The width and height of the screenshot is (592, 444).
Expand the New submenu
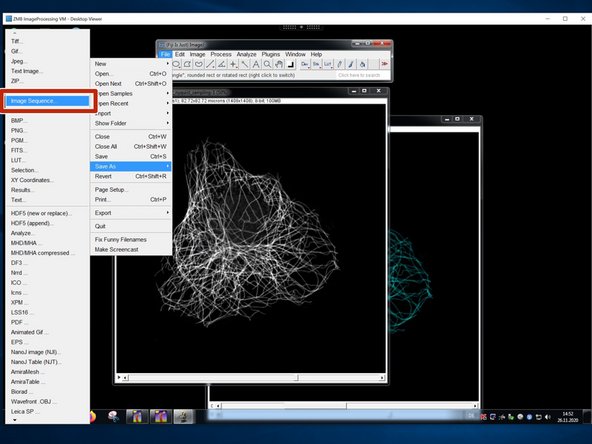(131, 64)
